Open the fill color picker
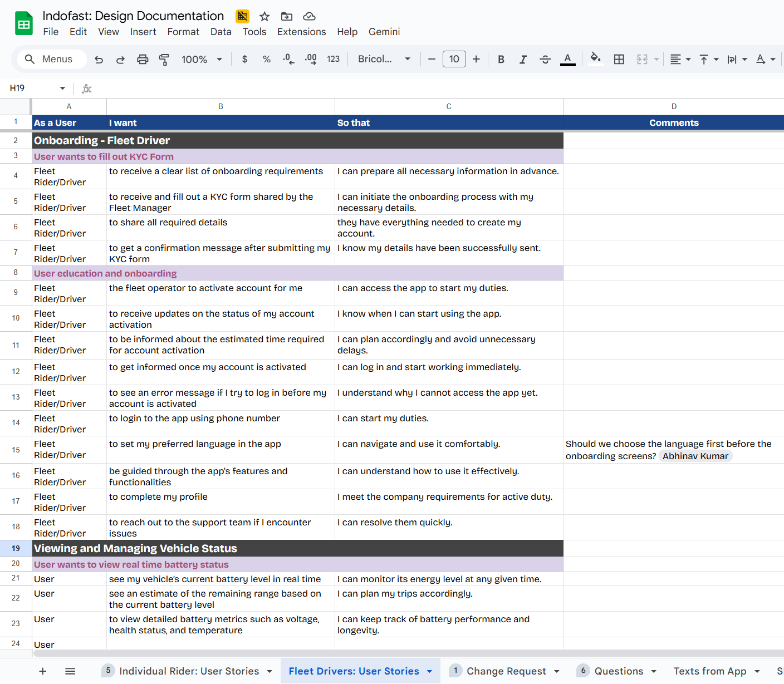 pyautogui.click(x=595, y=60)
